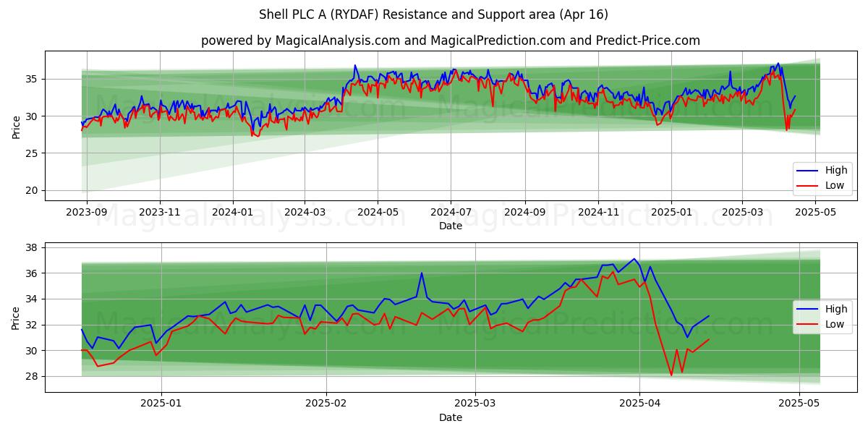Click the '20' y-axis tick in the top chart

pos(33,191)
